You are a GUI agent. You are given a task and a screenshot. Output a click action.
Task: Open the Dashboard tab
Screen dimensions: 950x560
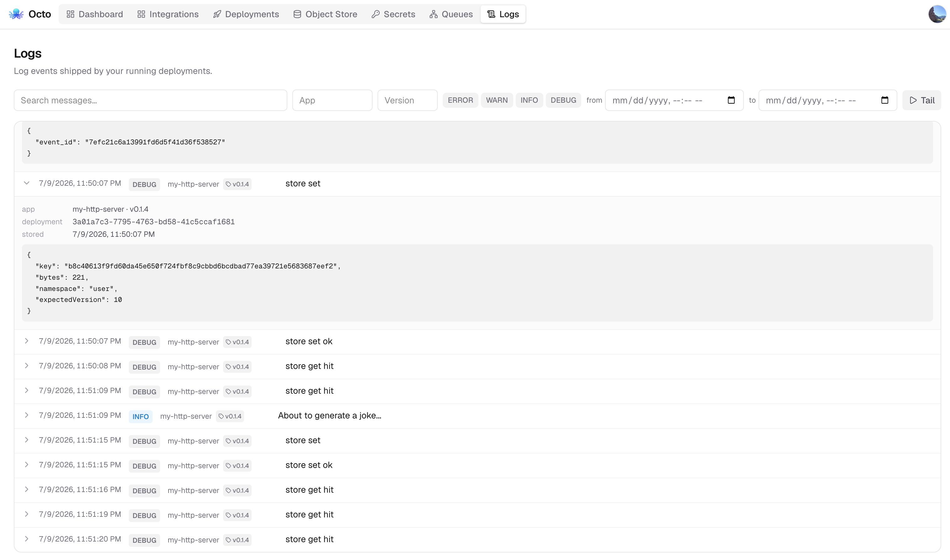pyautogui.click(x=94, y=14)
